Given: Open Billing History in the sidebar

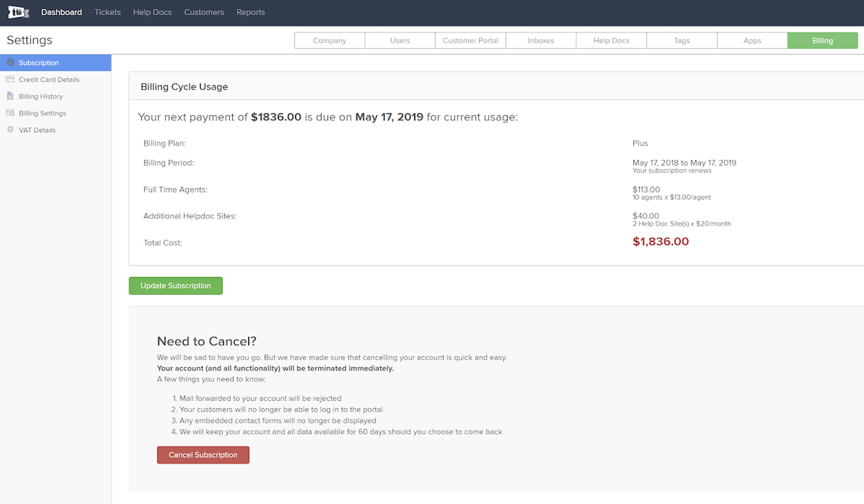Looking at the screenshot, I should [x=41, y=96].
